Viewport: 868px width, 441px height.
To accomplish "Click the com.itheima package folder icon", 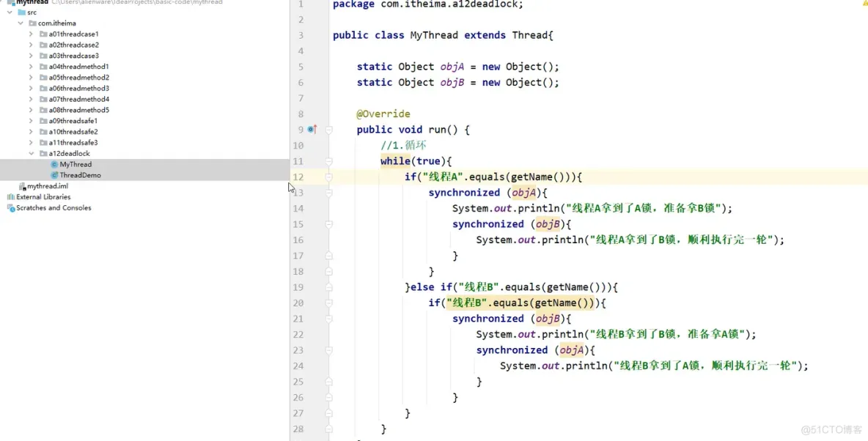I will point(33,23).
